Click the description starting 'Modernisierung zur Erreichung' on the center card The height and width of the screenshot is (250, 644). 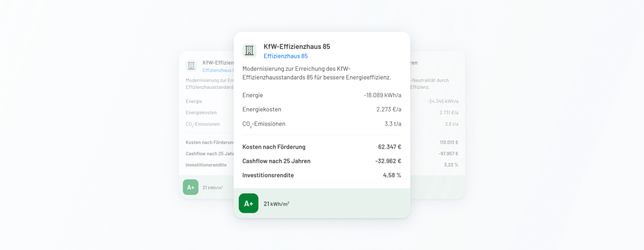point(317,73)
